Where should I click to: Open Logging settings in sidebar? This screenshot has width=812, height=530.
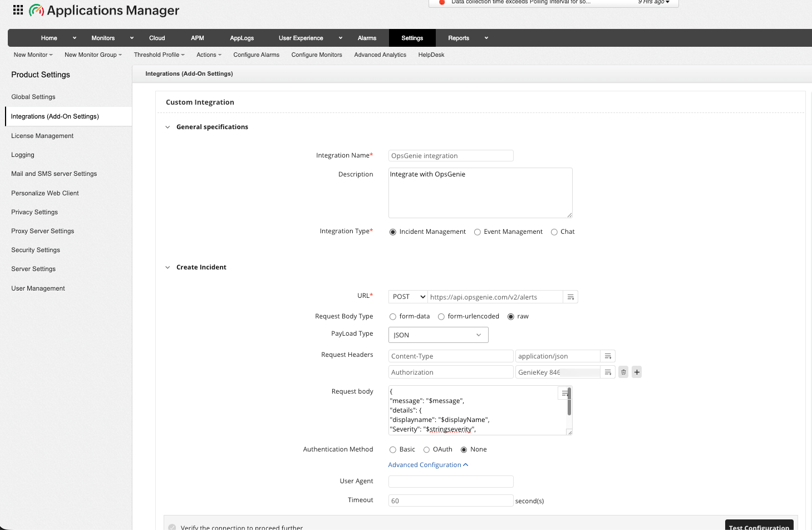click(x=23, y=155)
